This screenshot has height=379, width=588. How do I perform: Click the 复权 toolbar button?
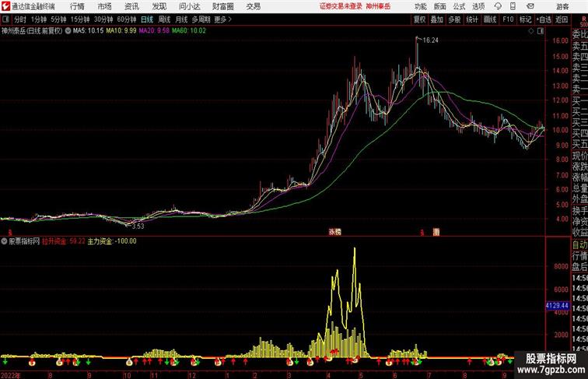point(419,19)
